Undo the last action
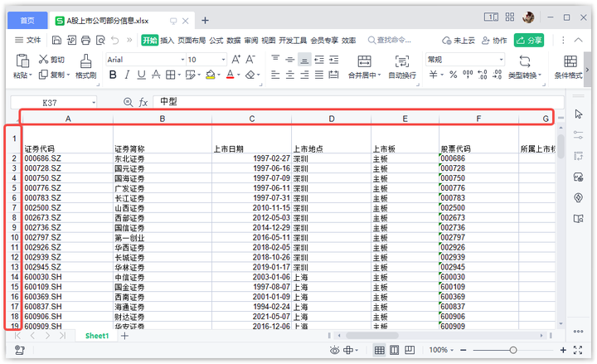597x364 pixels. point(115,40)
